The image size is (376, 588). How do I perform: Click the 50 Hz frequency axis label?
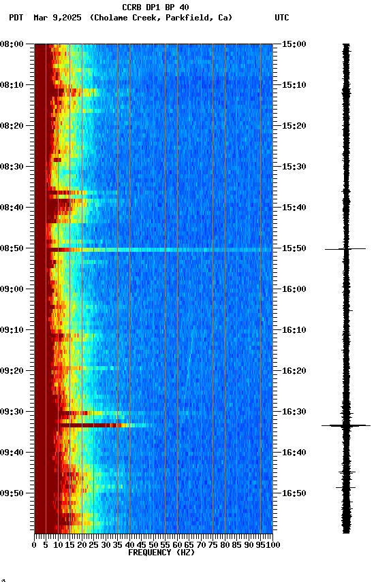point(153,545)
